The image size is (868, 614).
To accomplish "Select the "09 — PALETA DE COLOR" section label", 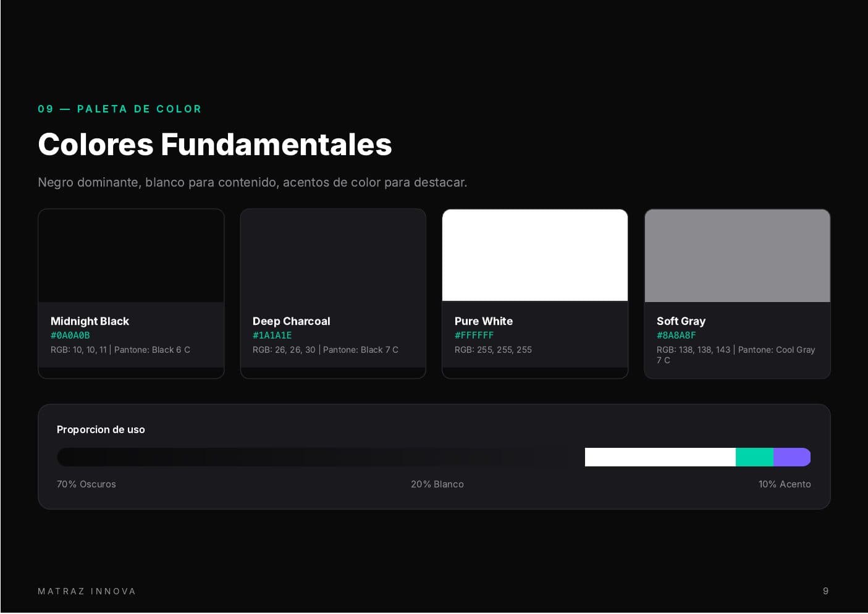I will [120, 109].
